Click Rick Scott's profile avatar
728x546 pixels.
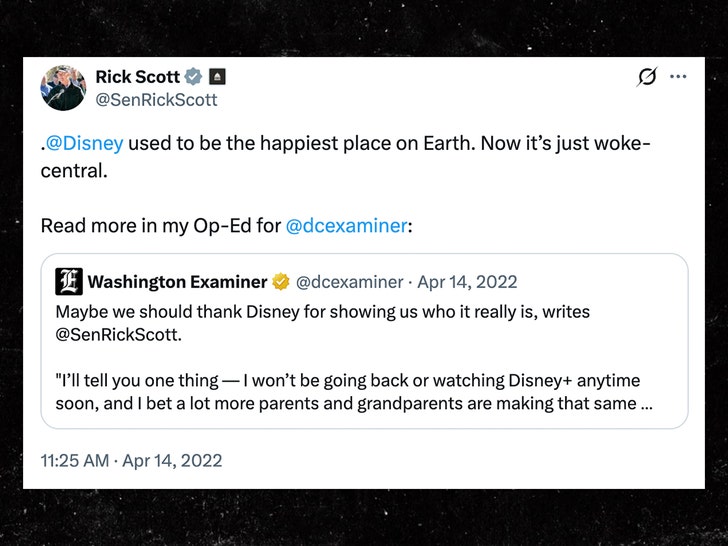[63, 88]
